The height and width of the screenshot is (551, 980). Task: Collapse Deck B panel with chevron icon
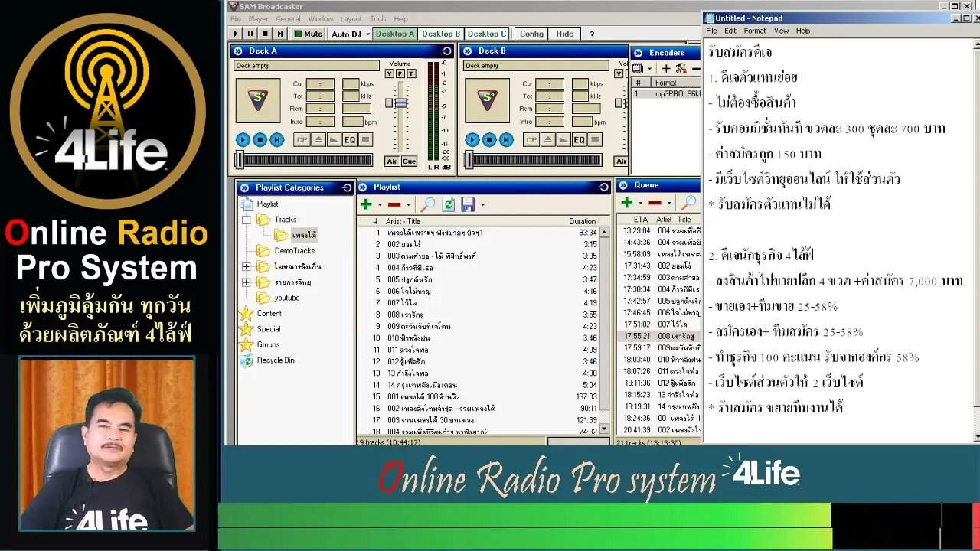tap(466, 51)
